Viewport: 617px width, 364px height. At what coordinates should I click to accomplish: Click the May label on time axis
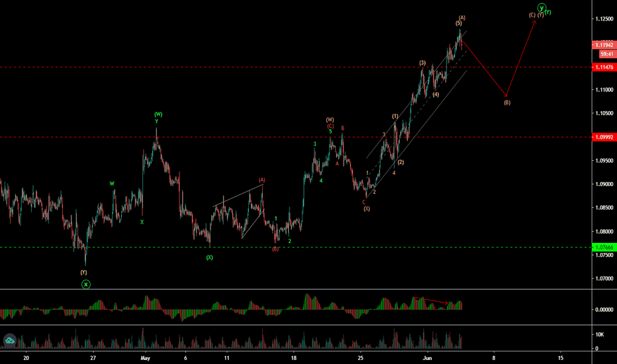pos(146,358)
